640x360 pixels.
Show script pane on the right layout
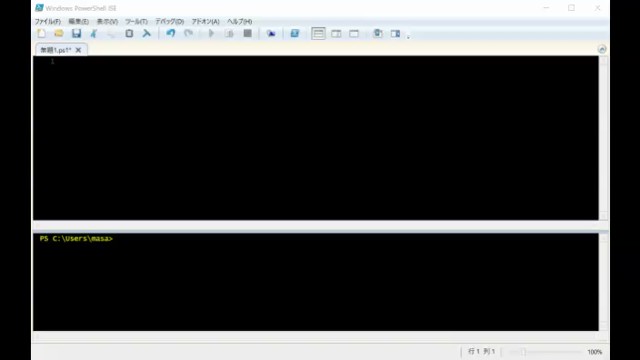click(336, 33)
